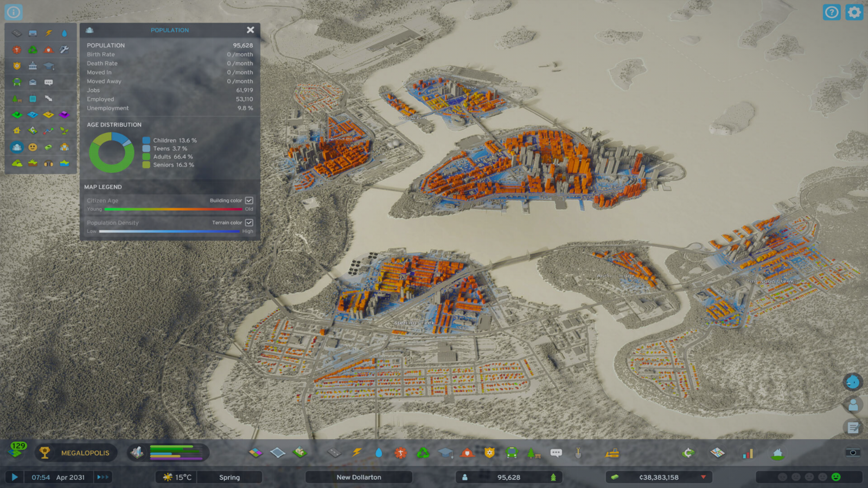Image resolution: width=868 pixels, height=488 pixels.
Task: Open the zone demand bars indicator
Action: (x=169, y=453)
